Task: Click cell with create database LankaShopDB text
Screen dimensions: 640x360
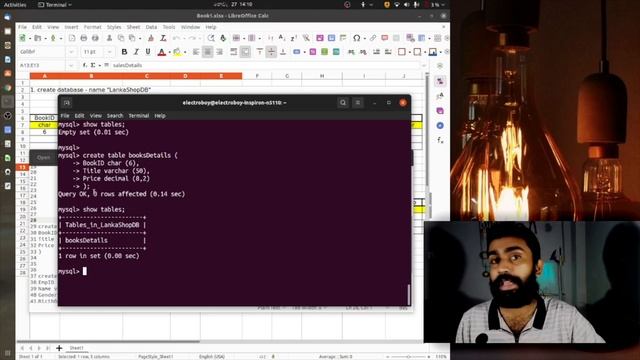Action: [90, 90]
